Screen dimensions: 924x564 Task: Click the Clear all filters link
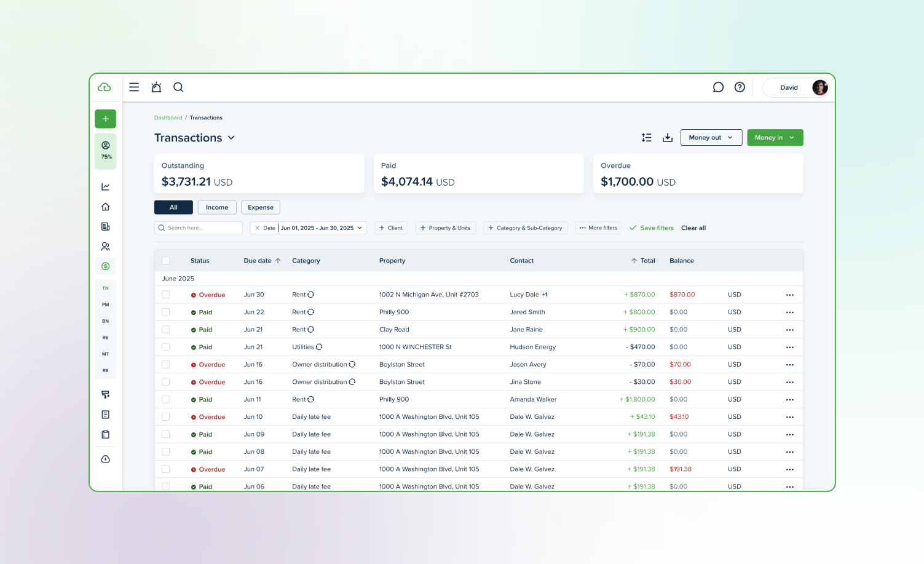click(693, 228)
